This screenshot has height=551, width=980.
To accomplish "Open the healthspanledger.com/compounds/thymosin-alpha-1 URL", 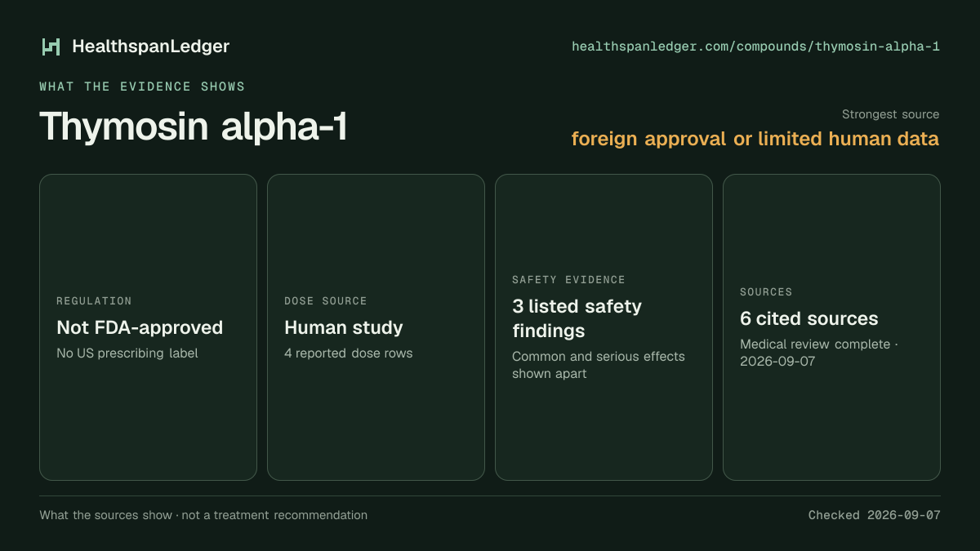I will tap(755, 47).
